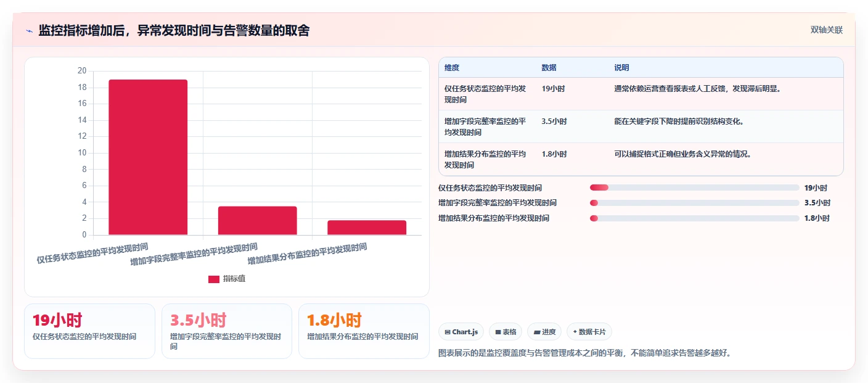Select the 数据卡片 tag chip

(x=589, y=332)
